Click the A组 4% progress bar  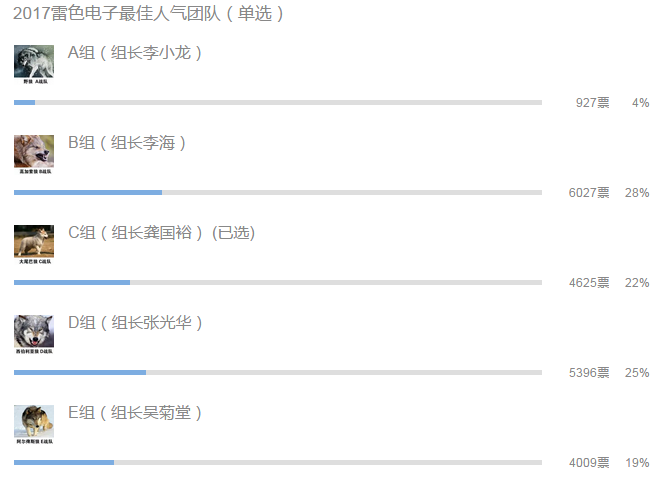pyautogui.click(x=278, y=103)
